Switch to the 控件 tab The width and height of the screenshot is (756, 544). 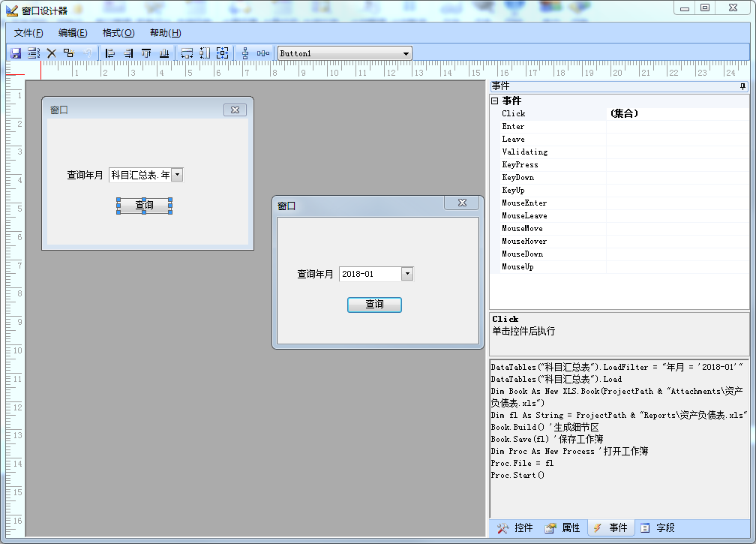coord(515,528)
